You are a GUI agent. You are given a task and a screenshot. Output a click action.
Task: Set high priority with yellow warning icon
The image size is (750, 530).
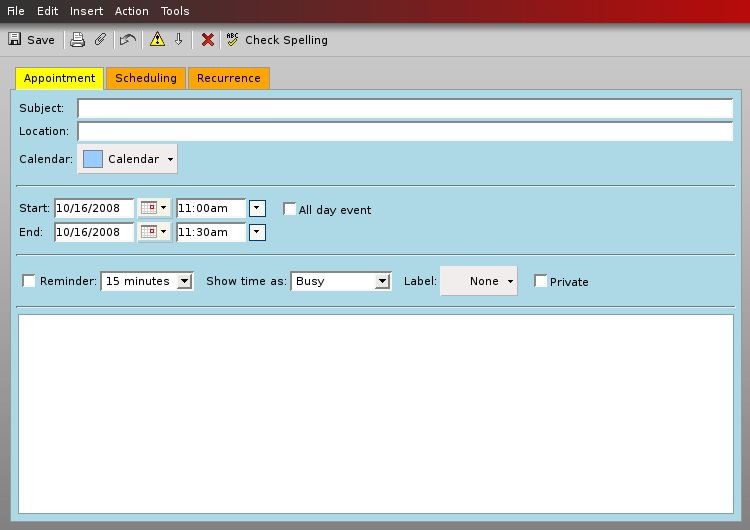(157, 40)
